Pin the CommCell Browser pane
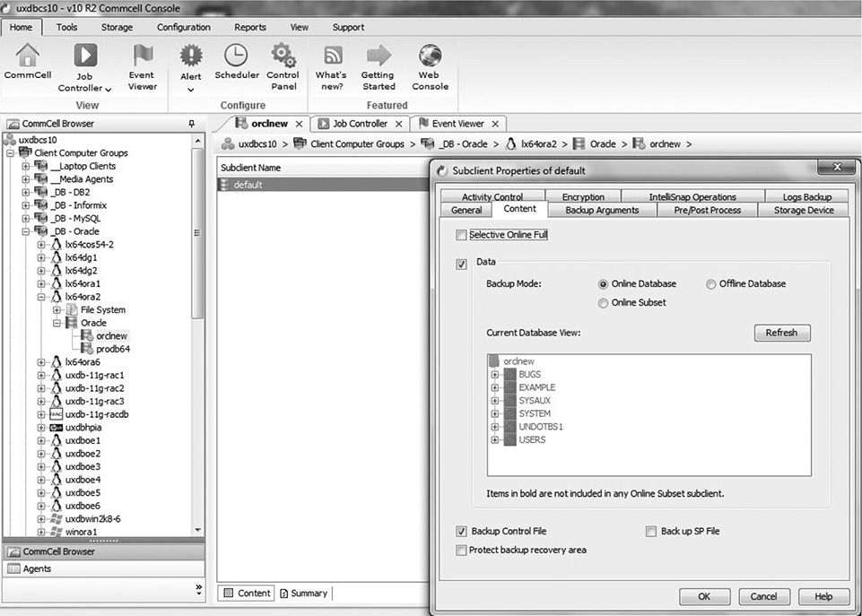 pos(191,124)
